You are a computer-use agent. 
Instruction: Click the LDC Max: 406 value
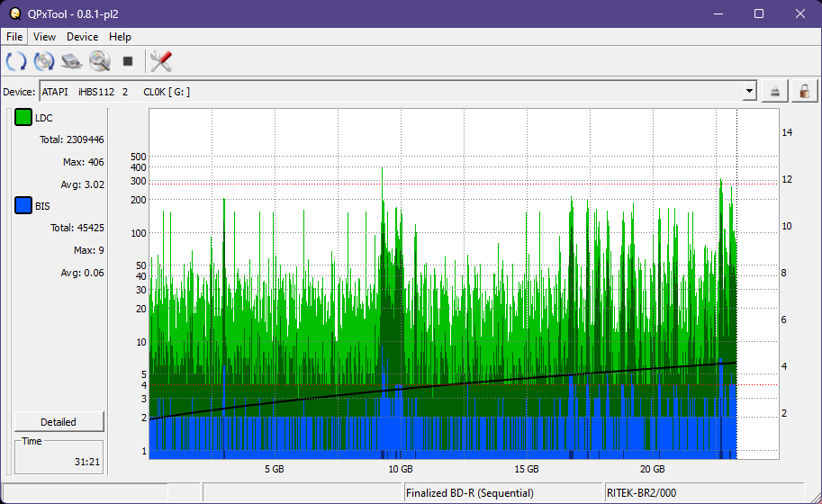(84, 162)
